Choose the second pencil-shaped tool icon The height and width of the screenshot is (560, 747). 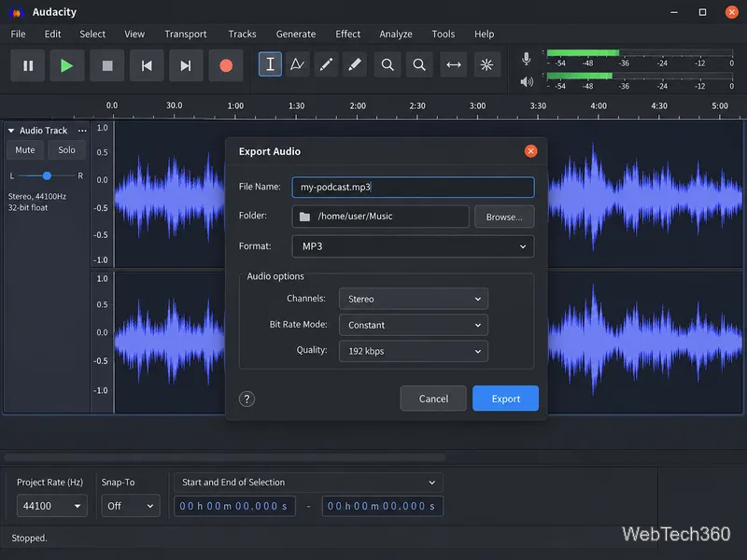pyautogui.click(x=355, y=64)
